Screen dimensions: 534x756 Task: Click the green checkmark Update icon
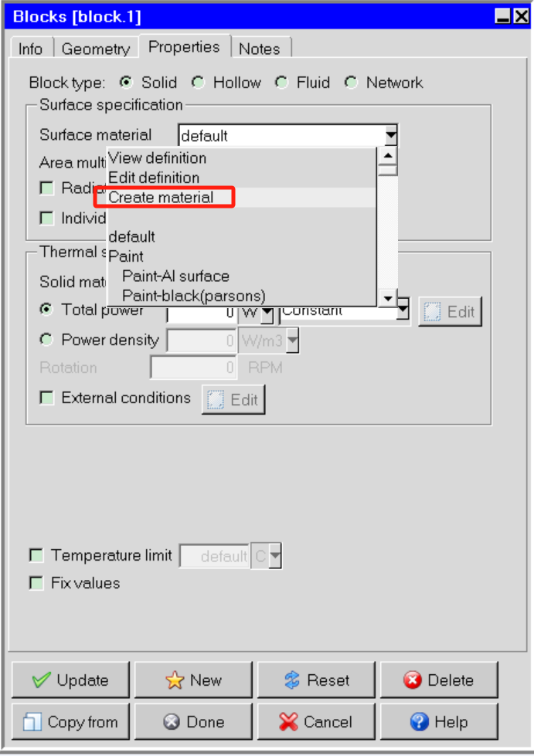coord(41,680)
